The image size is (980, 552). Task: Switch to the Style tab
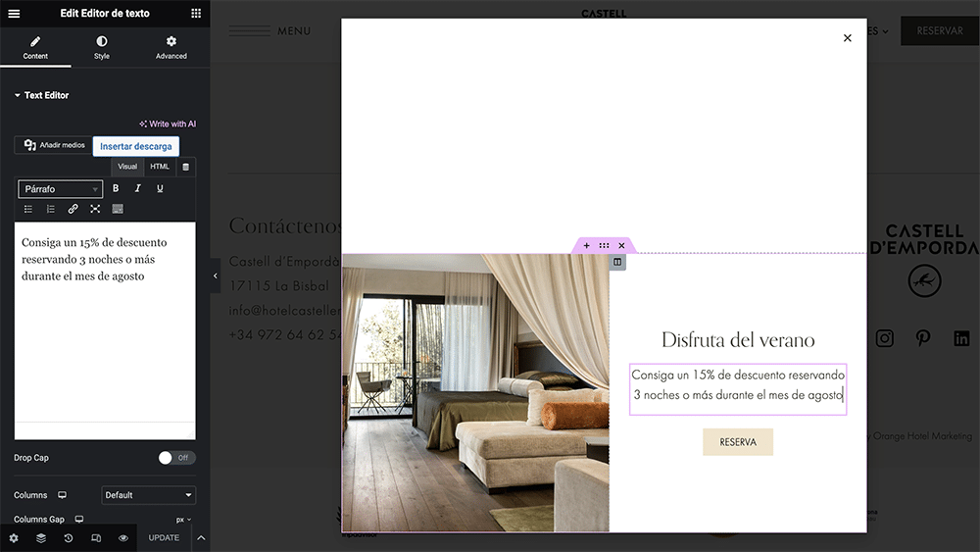(102, 47)
